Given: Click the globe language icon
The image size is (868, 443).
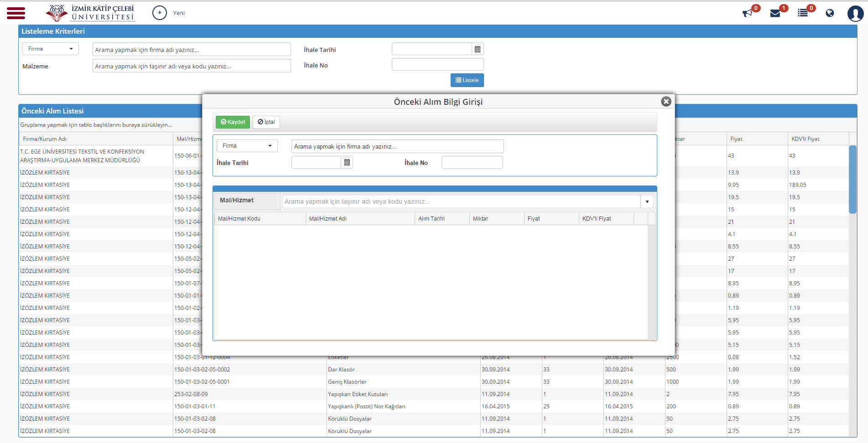Looking at the screenshot, I should click(x=830, y=13).
